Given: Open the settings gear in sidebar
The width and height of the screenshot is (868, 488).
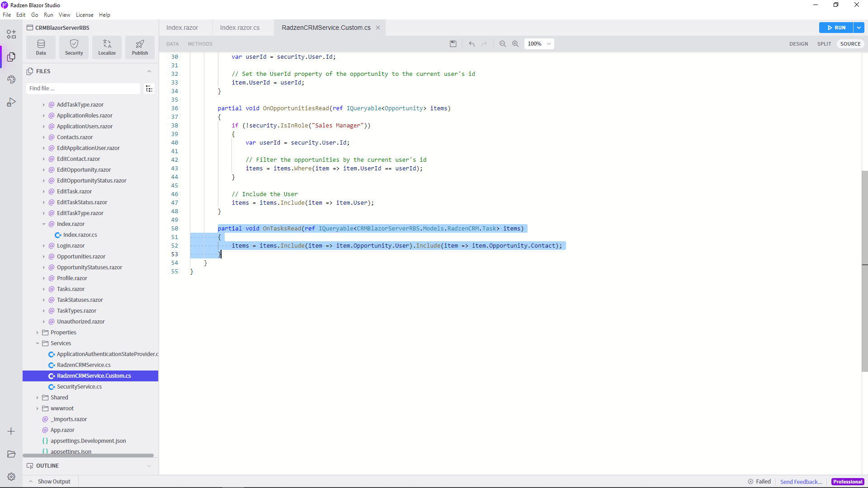Looking at the screenshot, I should [11, 476].
